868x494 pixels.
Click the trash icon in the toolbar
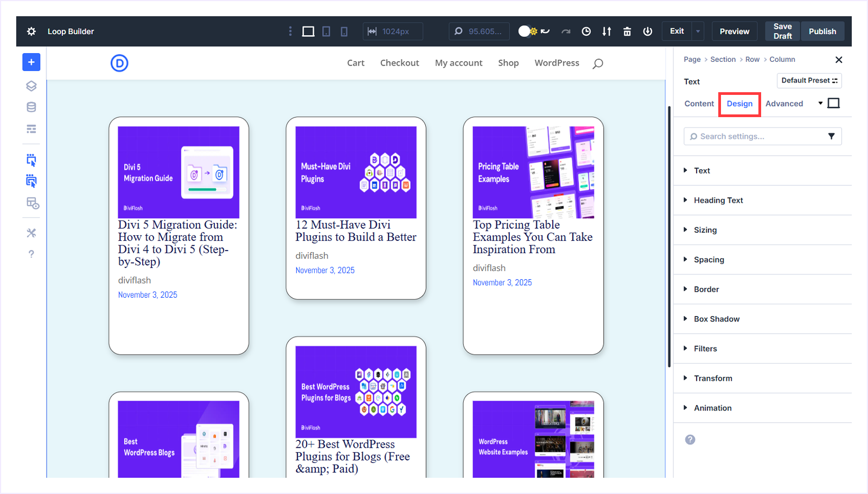(627, 31)
